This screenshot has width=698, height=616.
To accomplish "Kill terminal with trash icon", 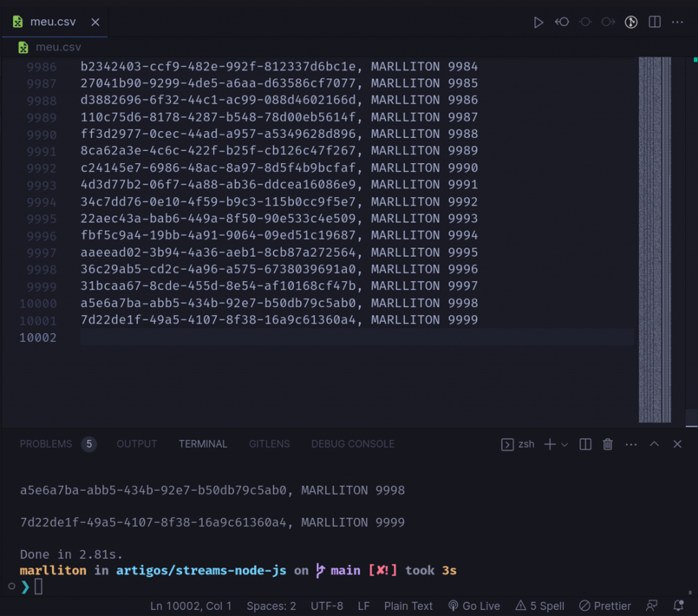I will tap(608, 444).
